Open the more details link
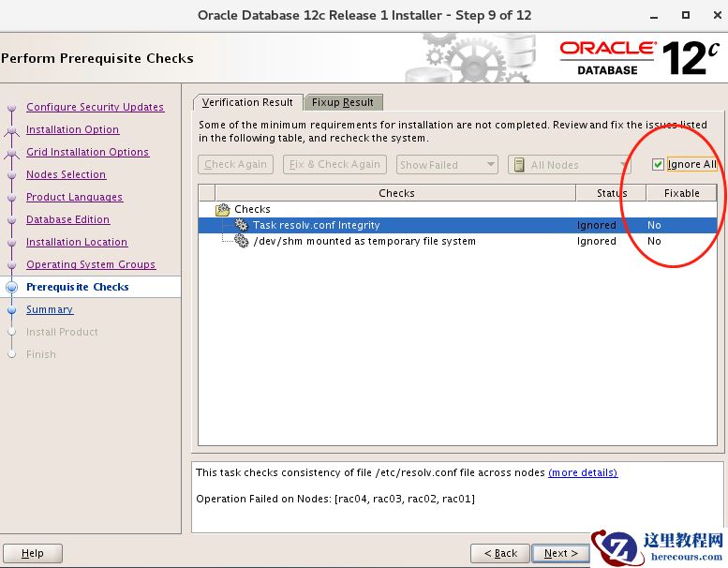 (583, 472)
